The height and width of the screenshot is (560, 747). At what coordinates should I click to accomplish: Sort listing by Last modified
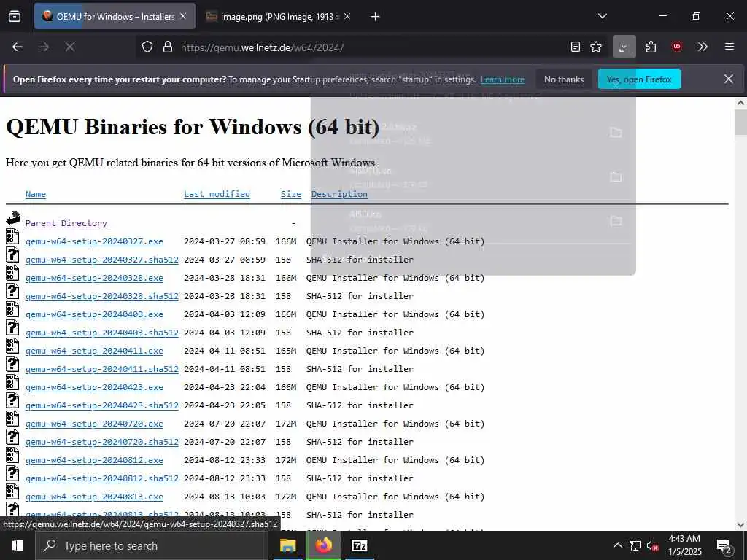pos(217,194)
